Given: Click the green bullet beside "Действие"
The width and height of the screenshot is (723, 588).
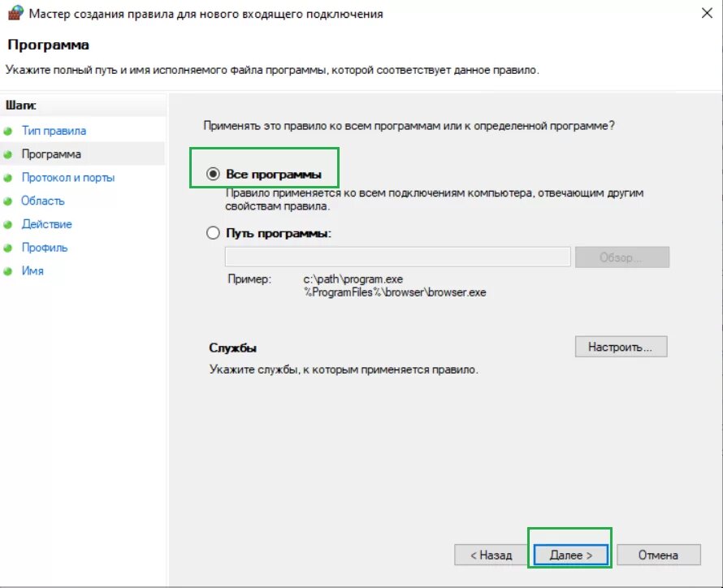Looking at the screenshot, I should [8, 225].
